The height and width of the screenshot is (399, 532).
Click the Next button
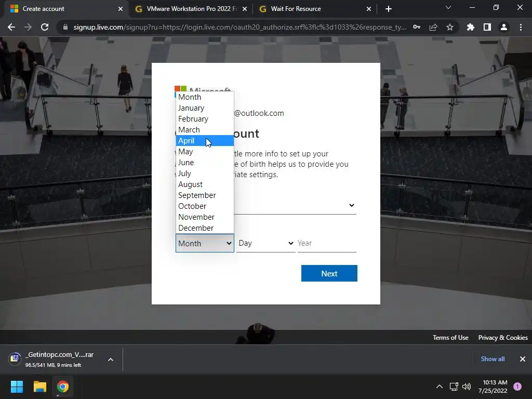pos(329,273)
